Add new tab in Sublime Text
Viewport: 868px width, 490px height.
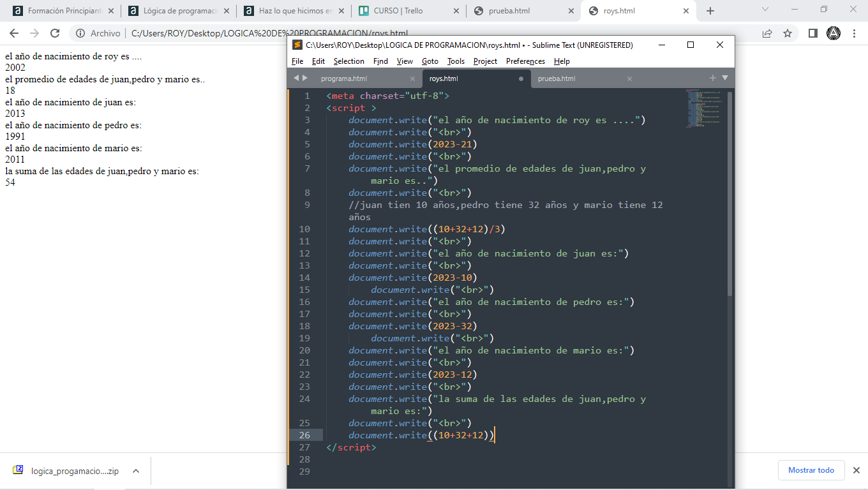pyautogui.click(x=713, y=78)
